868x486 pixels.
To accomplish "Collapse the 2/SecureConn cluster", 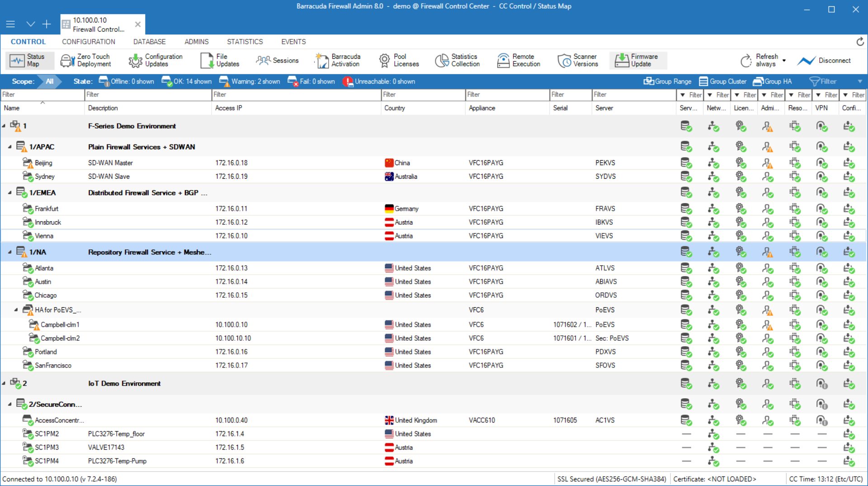I will pos(10,404).
